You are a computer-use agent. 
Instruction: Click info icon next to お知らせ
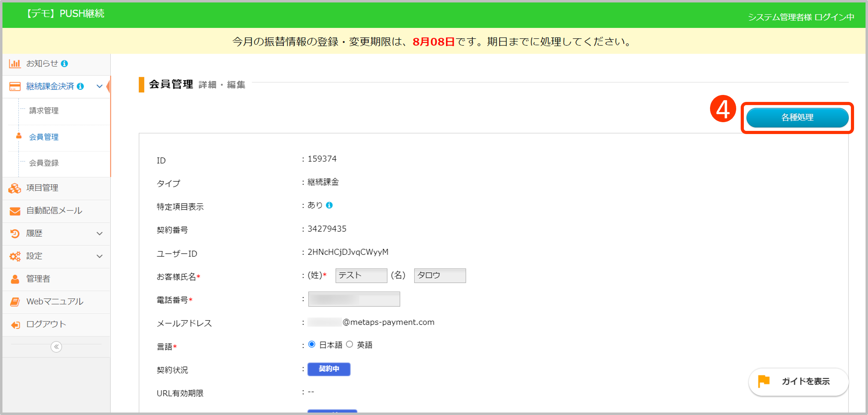click(65, 64)
